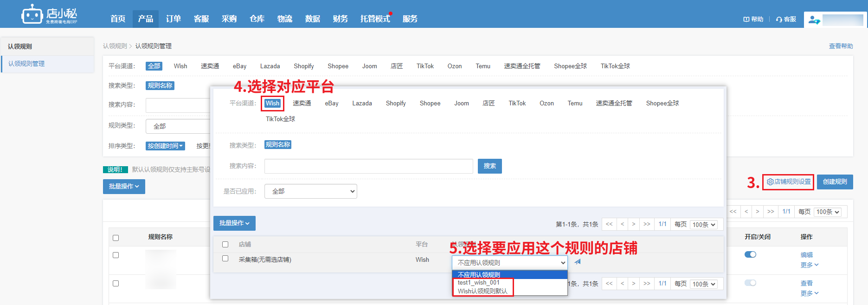Toggle the disabled switch in second rule row
This screenshot has width=868, height=305.
click(x=750, y=283)
